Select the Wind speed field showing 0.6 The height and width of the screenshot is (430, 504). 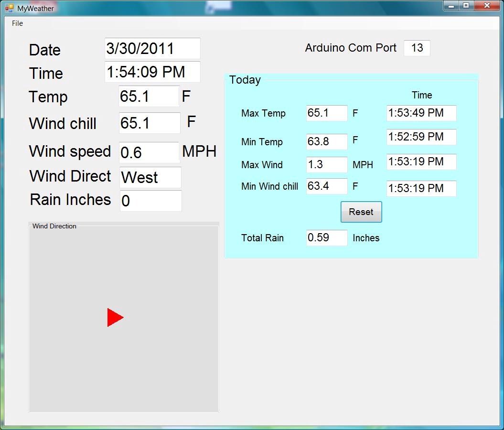pyautogui.click(x=149, y=152)
